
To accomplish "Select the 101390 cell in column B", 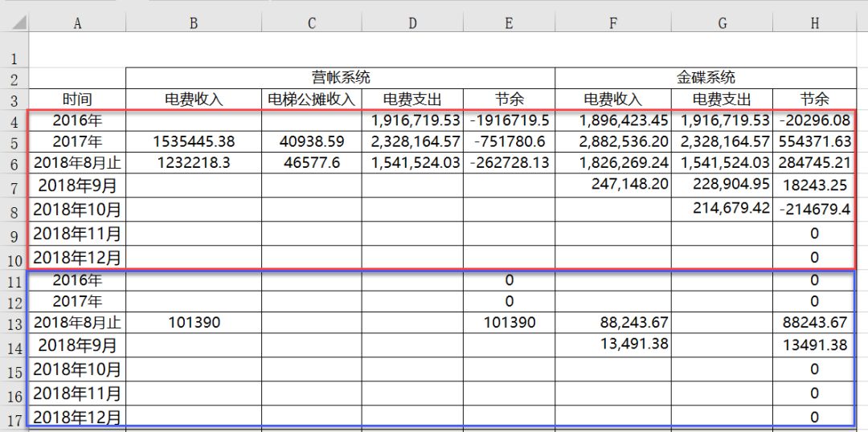I will click(x=193, y=323).
